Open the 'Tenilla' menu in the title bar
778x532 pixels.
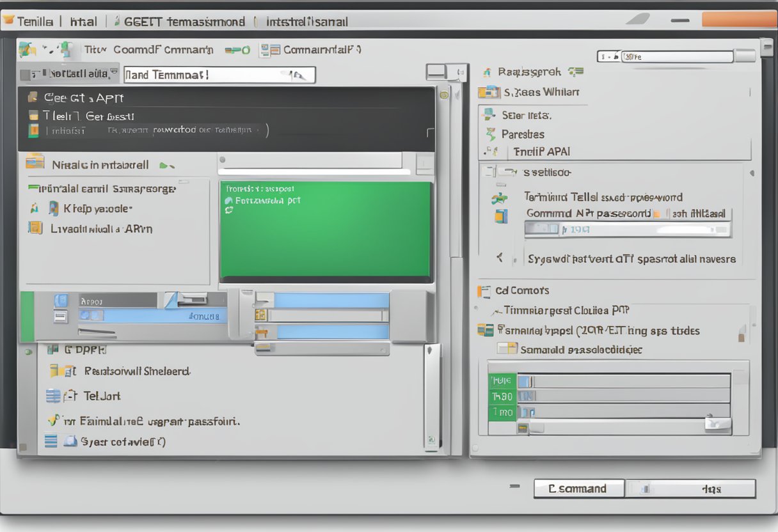[29, 21]
